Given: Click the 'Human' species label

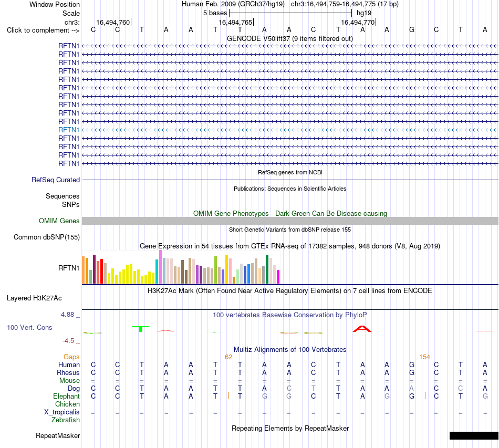Looking at the screenshot, I should (x=69, y=364).
